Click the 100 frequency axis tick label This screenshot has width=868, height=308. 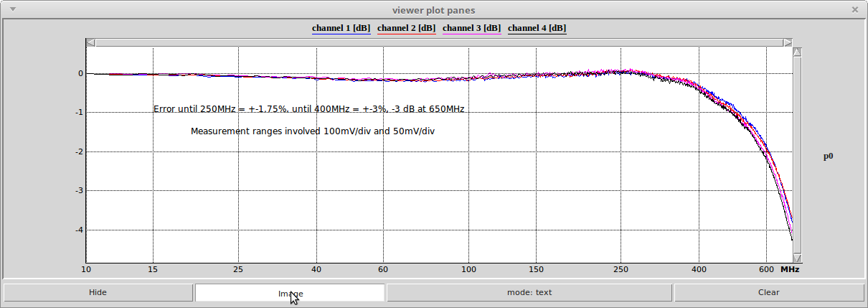pyautogui.click(x=468, y=269)
